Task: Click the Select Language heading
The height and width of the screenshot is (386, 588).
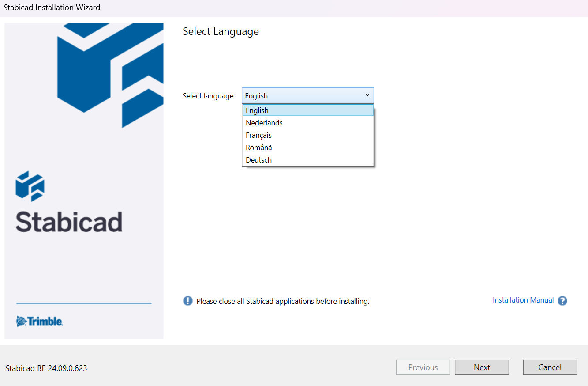Action: tap(221, 31)
